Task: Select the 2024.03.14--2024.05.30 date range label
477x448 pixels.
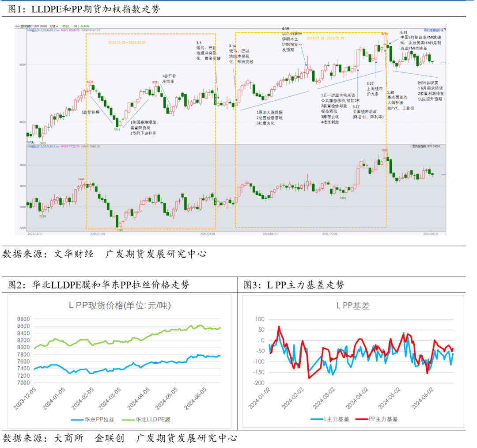Action: coord(325,38)
